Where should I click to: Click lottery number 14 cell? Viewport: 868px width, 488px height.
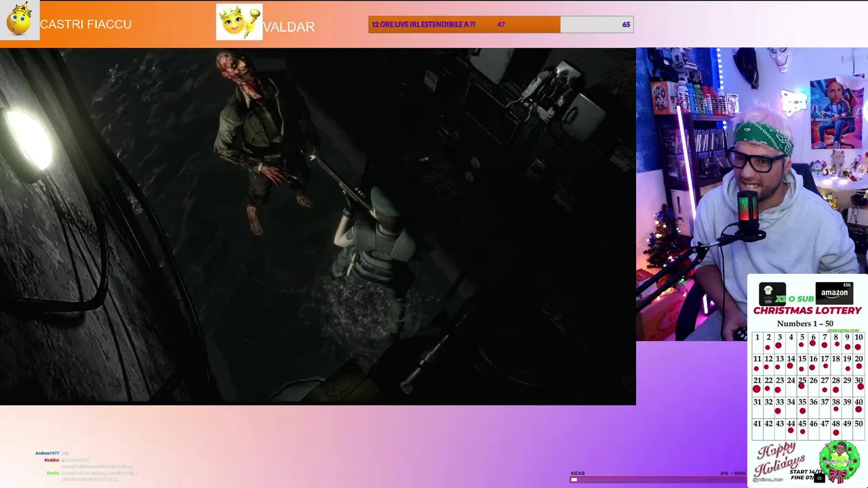pyautogui.click(x=791, y=364)
